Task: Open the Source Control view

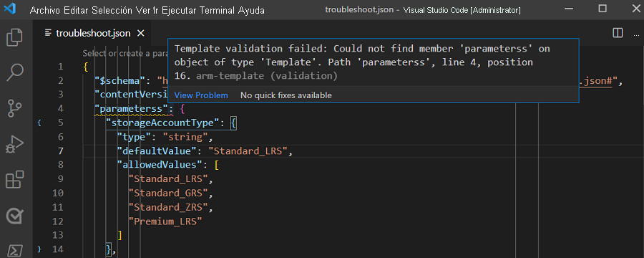Action: click(x=15, y=108)
